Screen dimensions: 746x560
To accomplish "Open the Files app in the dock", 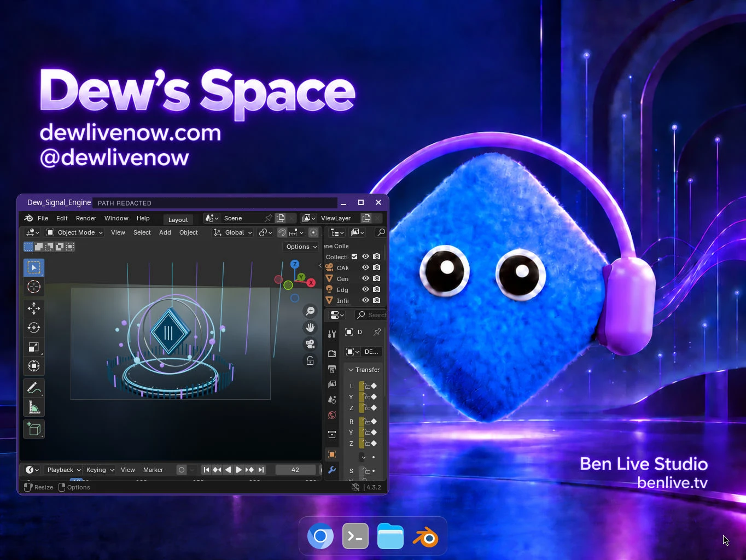I will [391, 537].
